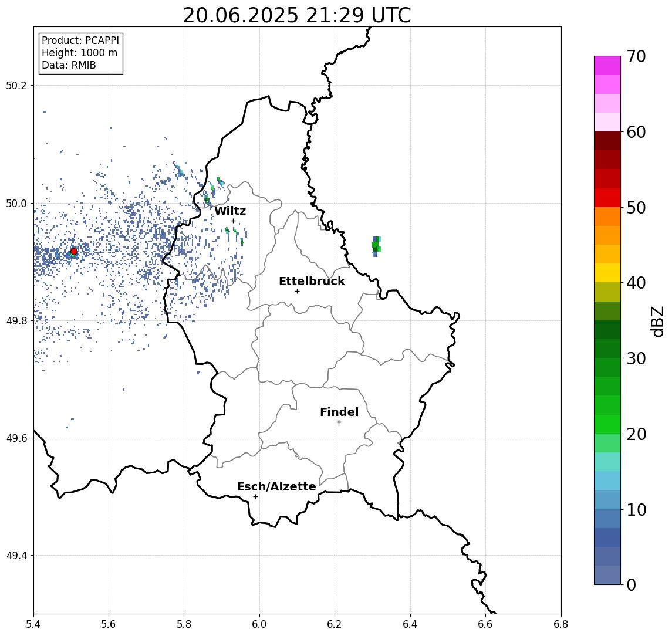Click the longitude tick label 5.8
Screen dimensions: 672x636
(184, 624)
